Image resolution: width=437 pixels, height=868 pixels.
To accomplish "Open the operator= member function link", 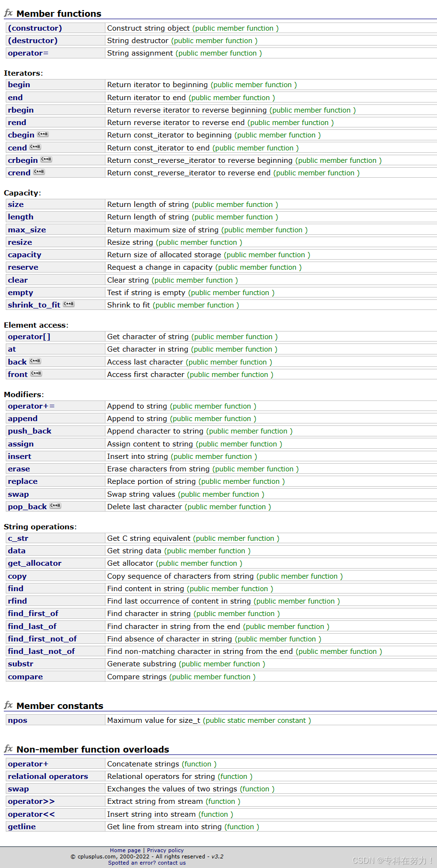I will [x=28, y=53].
